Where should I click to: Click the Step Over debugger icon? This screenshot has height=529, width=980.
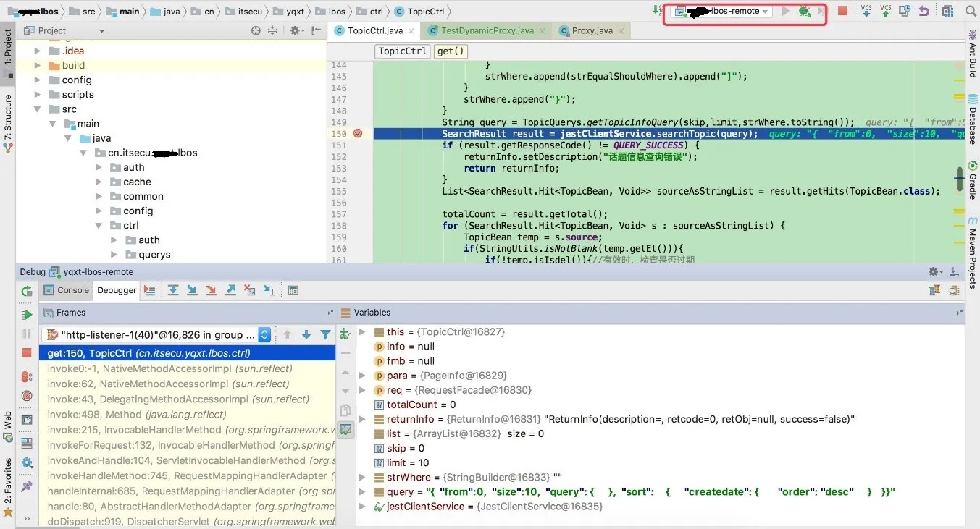click(x=173, y=290)
